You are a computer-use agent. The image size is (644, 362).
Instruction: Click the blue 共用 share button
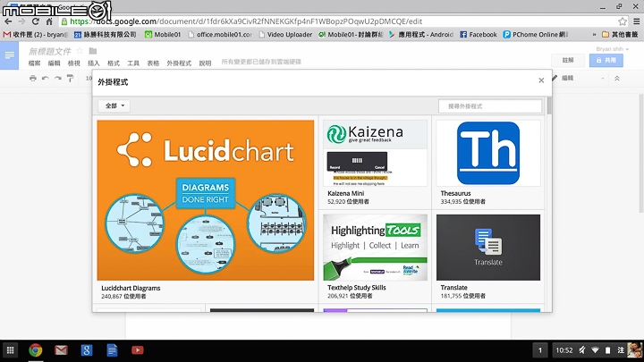[x=606, y=61]
